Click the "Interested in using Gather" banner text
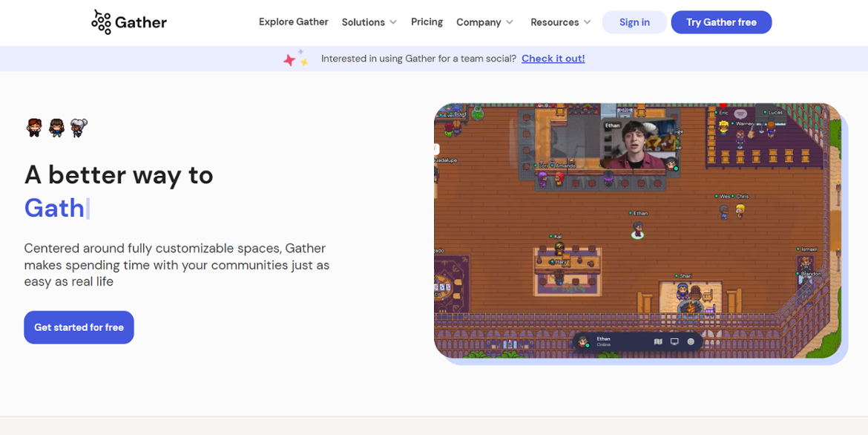This screenshot has width=868, height=435. (x=418, y=58)
